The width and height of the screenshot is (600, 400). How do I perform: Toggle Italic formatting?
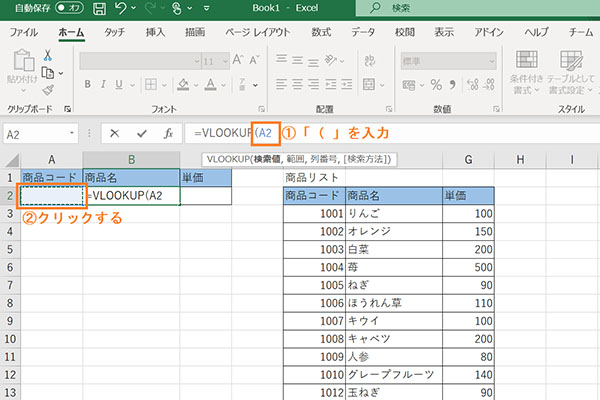pos(103,84)
